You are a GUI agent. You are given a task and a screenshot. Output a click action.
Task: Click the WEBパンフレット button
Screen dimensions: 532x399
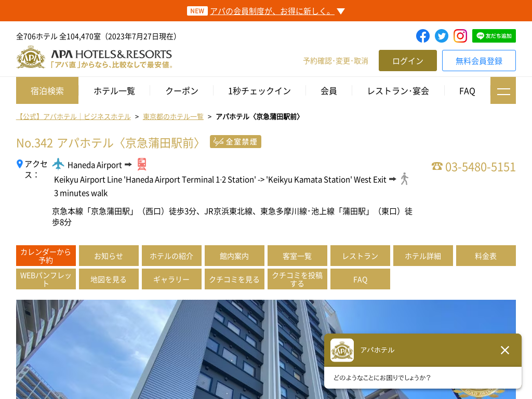(x=46, y=279)
